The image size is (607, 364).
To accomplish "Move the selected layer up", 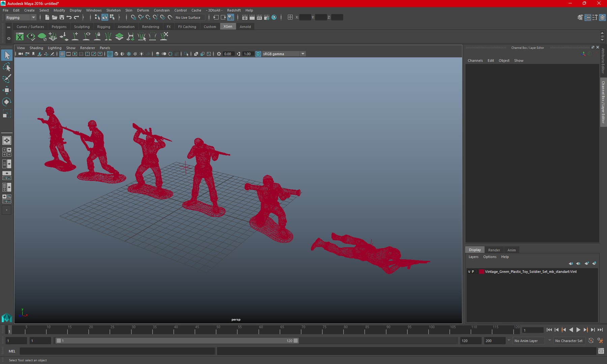I will pyautogui.click(x=571, y=264).
